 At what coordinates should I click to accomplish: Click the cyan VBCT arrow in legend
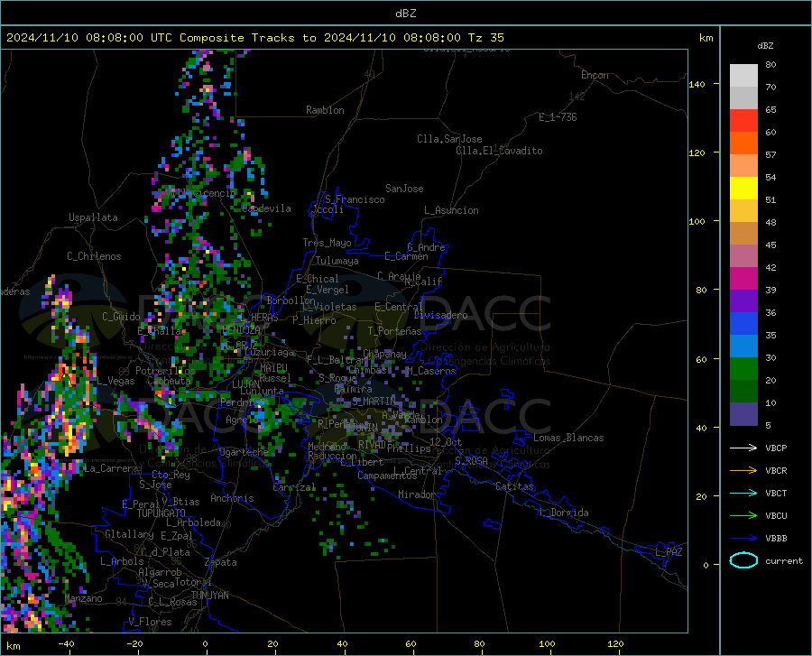click(x=743, y=493)
